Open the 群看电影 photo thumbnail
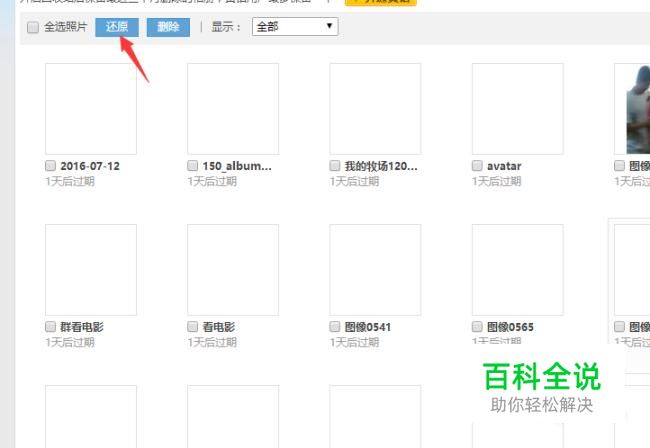Viewport: 650px width, 448px height. click(x=91, y=270)
